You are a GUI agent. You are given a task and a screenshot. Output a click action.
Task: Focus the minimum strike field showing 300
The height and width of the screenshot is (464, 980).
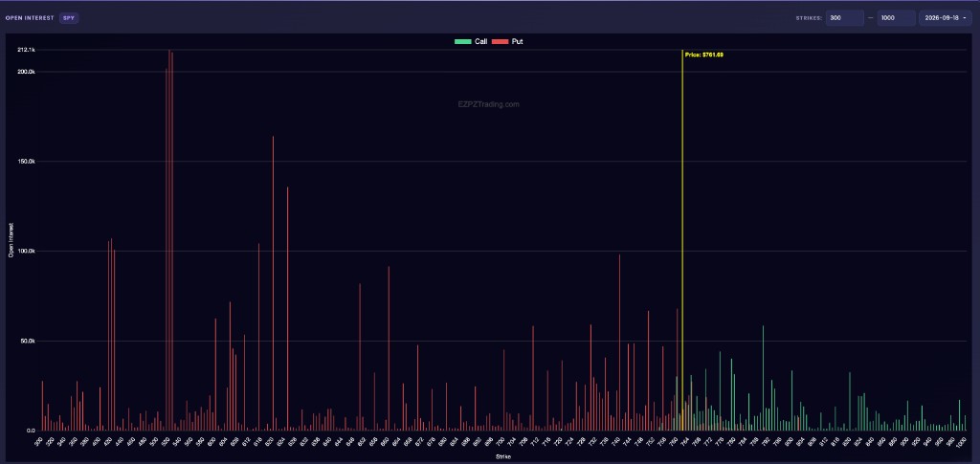844,18
